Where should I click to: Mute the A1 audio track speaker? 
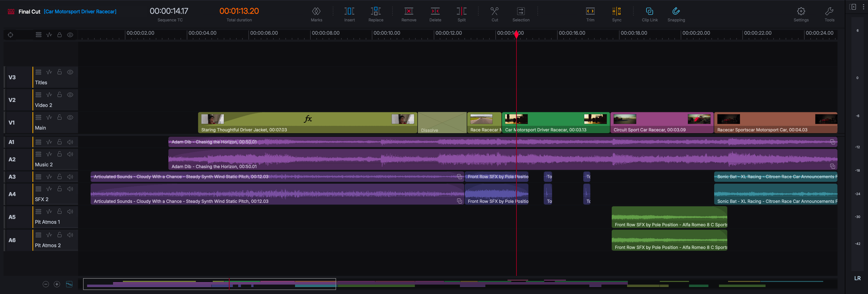pyautogui.click(x=70, y=142)
